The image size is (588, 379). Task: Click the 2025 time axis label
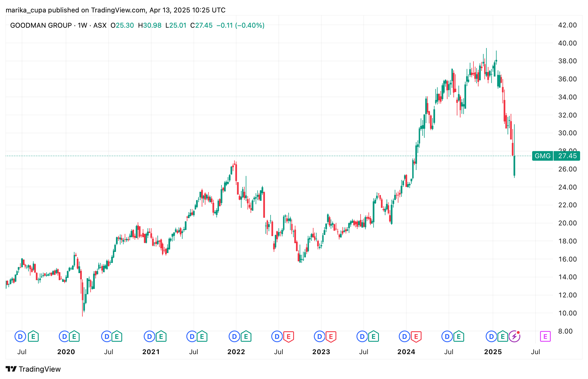[x=493, y=352]
